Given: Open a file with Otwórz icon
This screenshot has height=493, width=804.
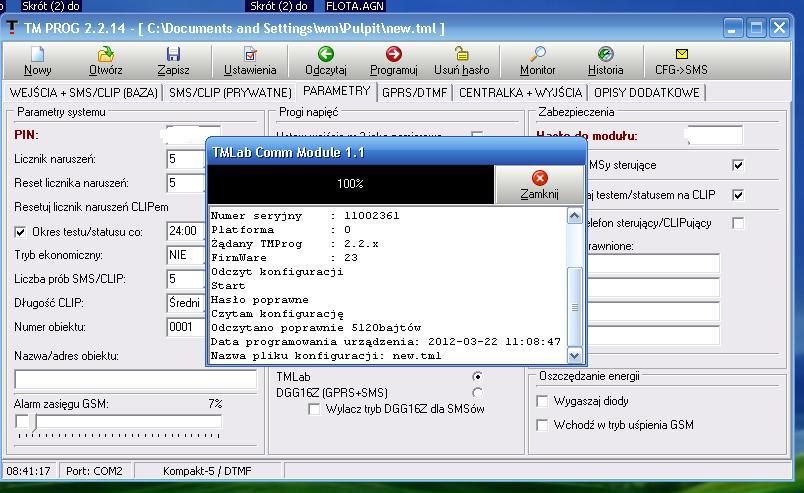Looking at the screenshot, I should (x=106, y=54).
